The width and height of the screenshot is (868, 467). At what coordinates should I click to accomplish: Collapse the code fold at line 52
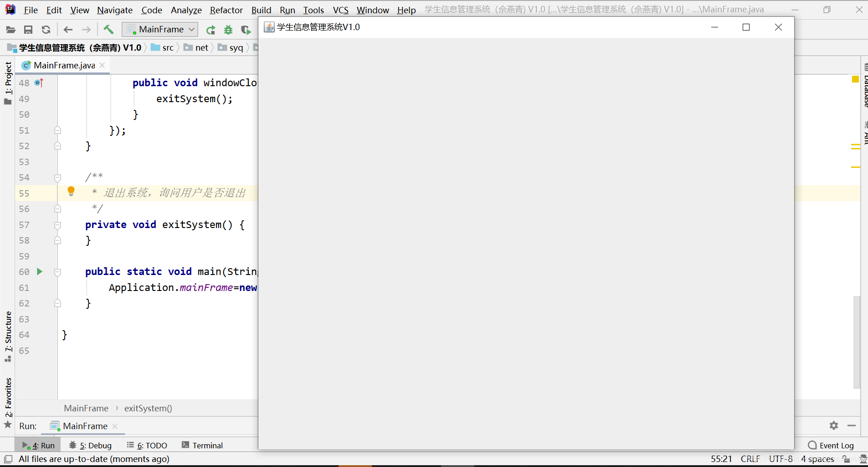(x=57, y=146)
